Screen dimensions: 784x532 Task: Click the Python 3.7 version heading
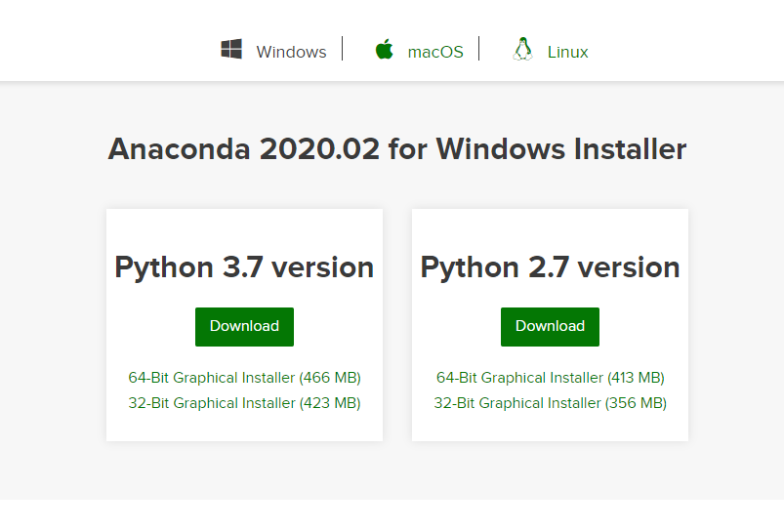coord(244,267)
